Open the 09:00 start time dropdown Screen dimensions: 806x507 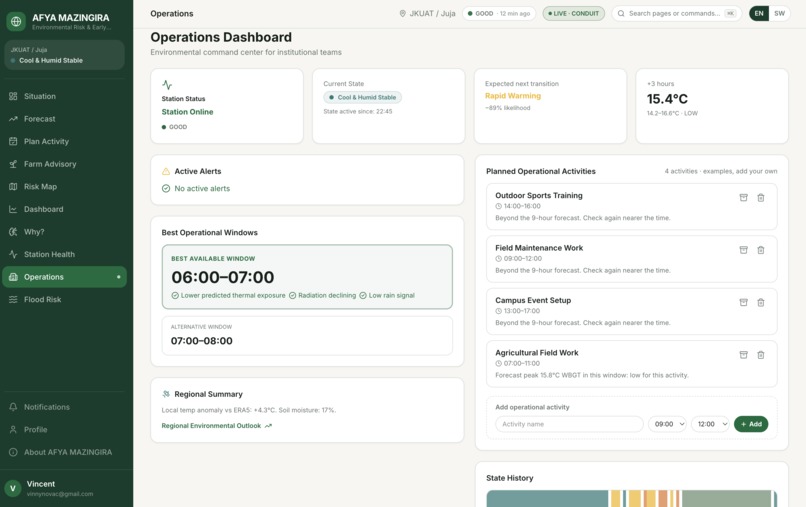[667, 424]
